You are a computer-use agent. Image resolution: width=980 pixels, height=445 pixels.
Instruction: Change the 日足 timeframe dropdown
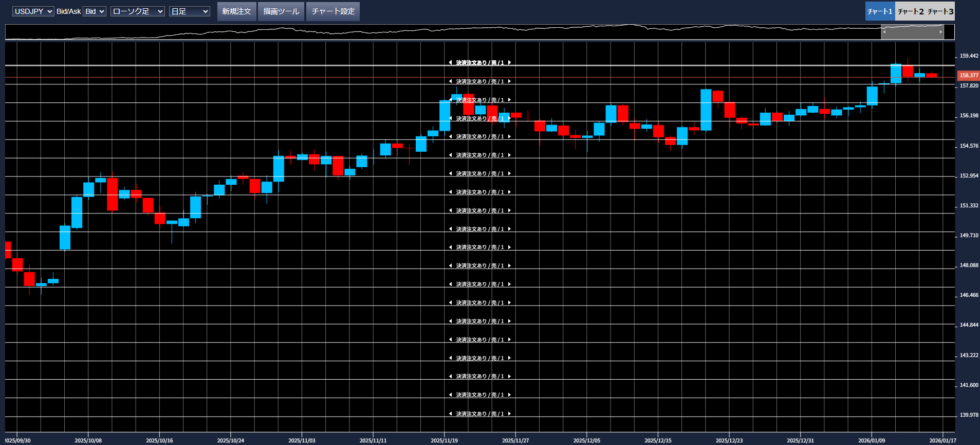click(x=189, y=11)
